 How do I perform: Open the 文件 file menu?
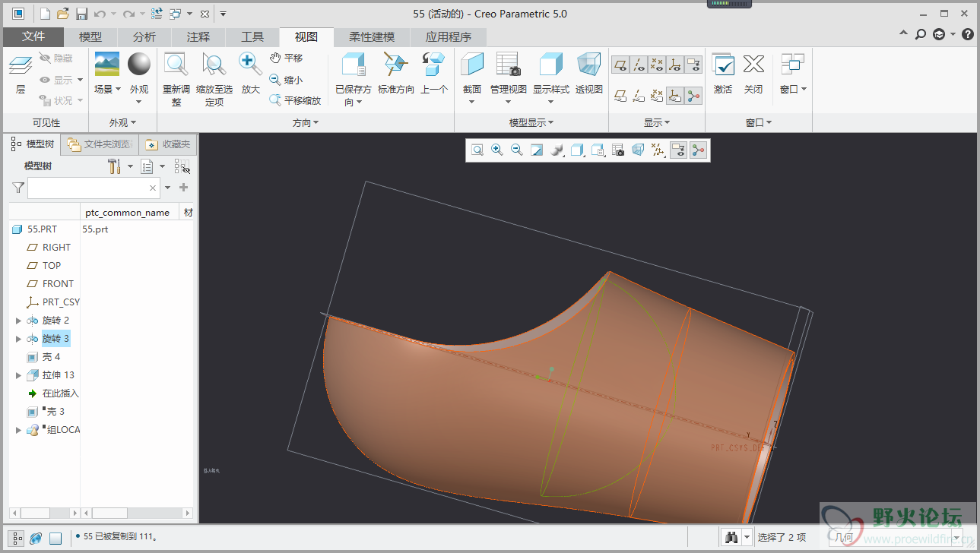pos(33,36)
